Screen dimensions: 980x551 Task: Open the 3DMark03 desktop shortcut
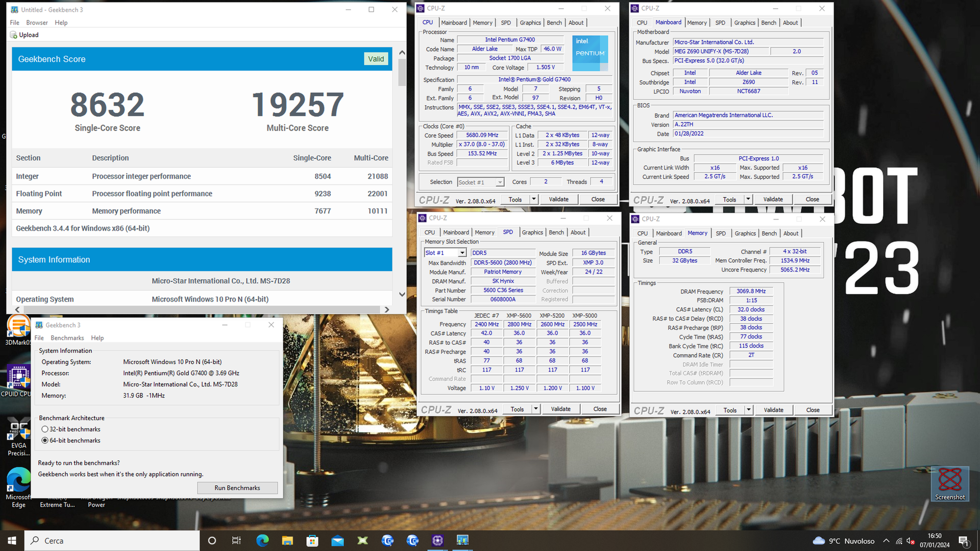tap(18, 331)
